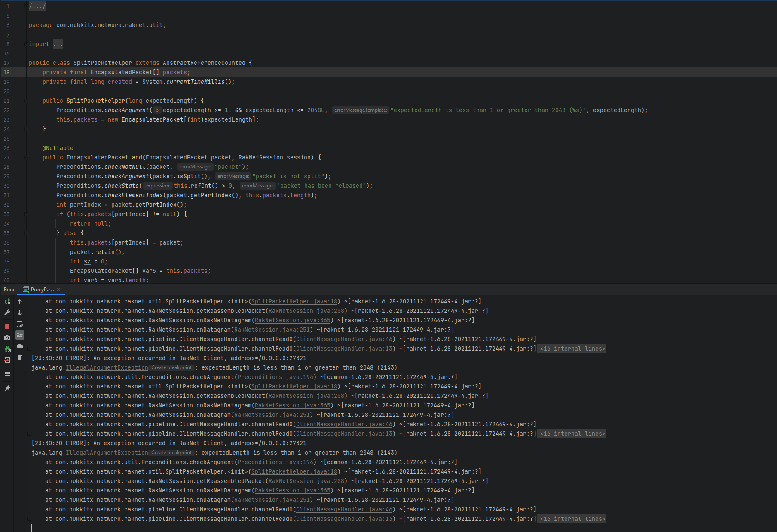
Task: Collapse the else block fold marker at line 35
Action: 26,233
